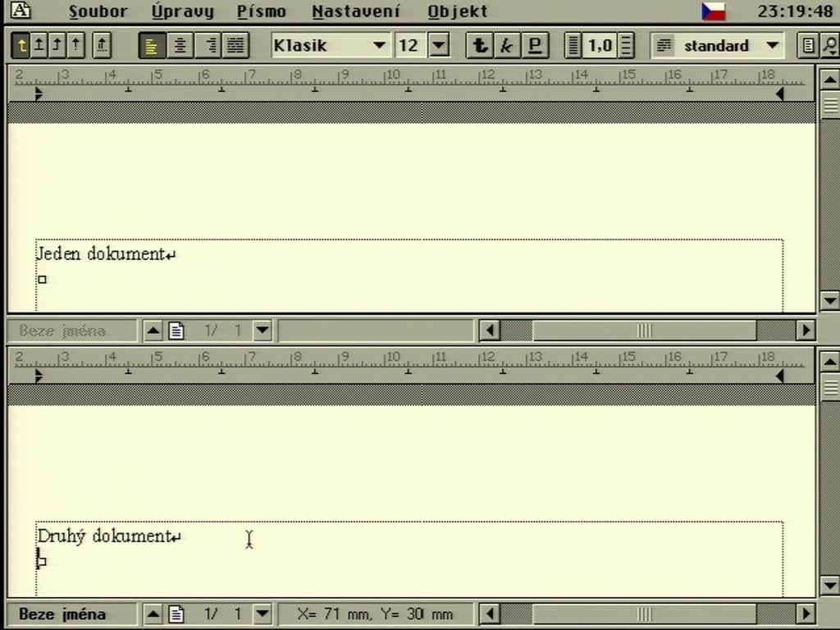The image size is (840, 630).
Task: Open the Nastavení menu
Action: (x=356, y=11)
